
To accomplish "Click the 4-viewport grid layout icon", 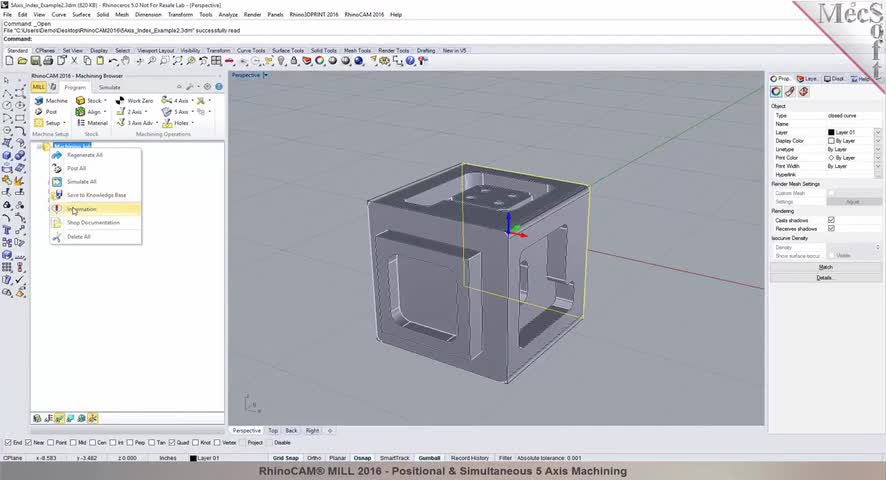I will [x=216, y=60].
